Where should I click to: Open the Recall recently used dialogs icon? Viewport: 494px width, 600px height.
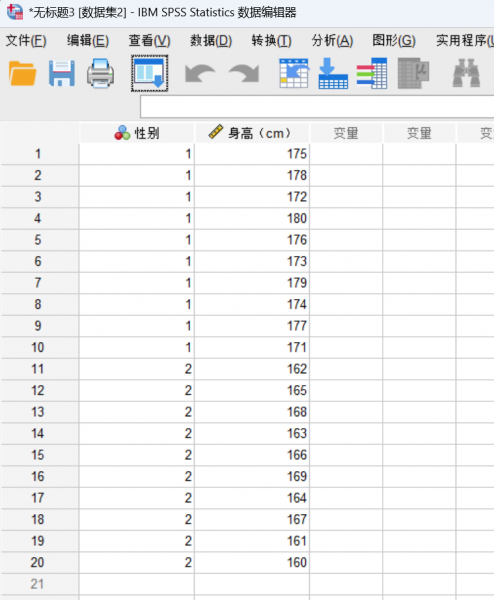pyautogui.click(x=149, y=73)
